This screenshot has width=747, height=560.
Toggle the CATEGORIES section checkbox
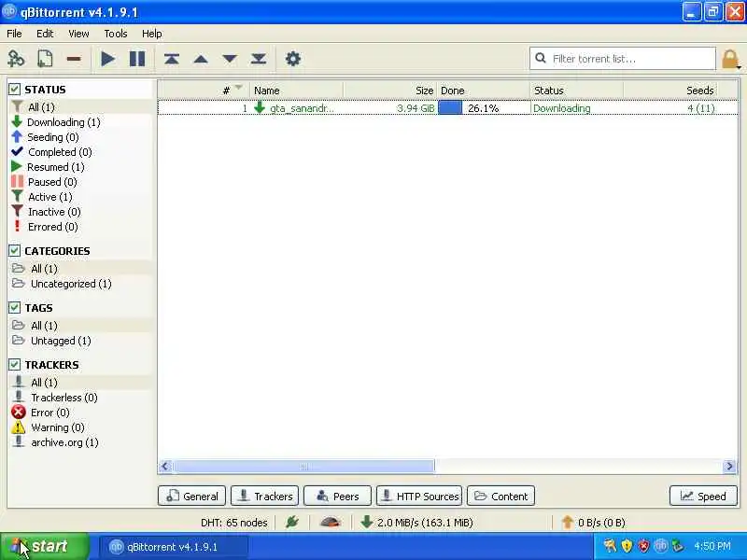[x=14, y=250]
